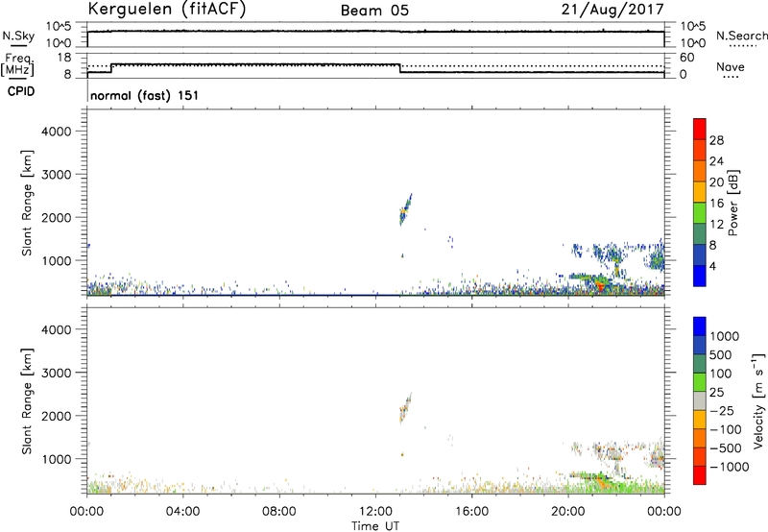
Task: Click the 'Power [dB]' color bar label
Action: tap(732, 203)
